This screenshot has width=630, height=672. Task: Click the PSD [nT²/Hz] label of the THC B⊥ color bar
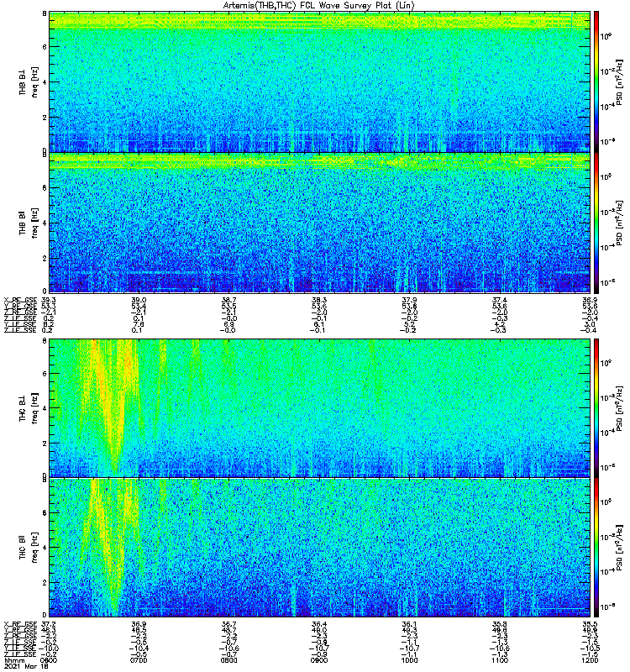tap(620, 408)
